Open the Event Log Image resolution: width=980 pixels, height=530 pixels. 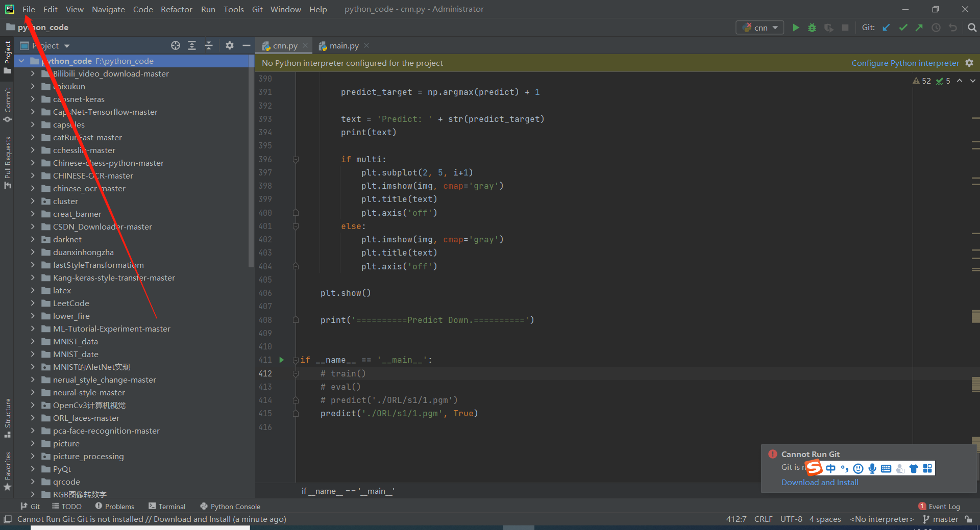(x=939, y=507)
